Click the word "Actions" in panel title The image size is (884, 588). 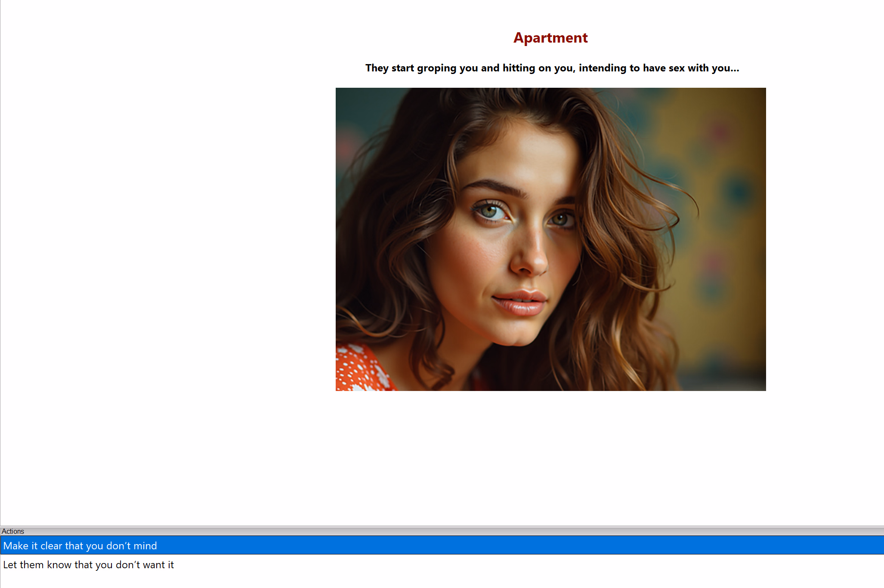tap(13, 531)
